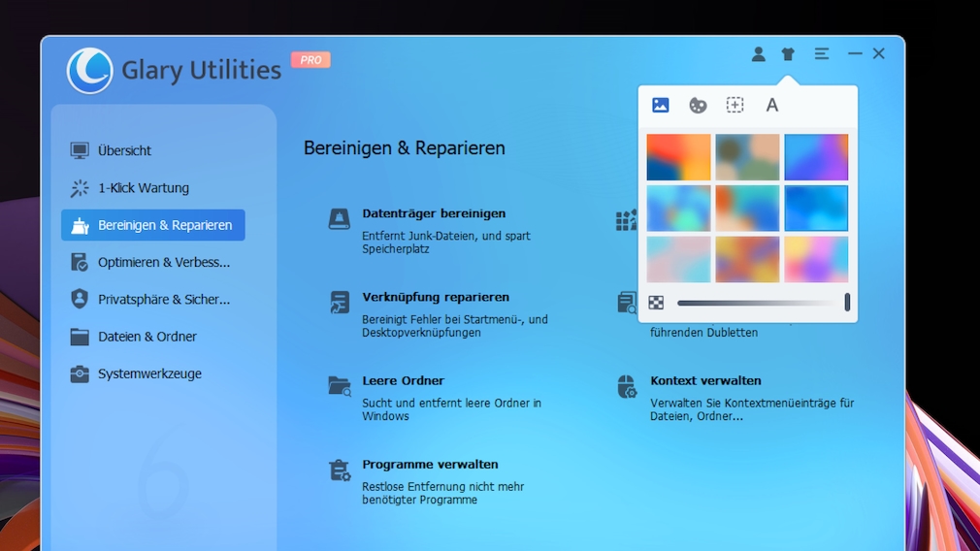
Task: Click the custom image add icon
Action: click(x=735, y=105)
